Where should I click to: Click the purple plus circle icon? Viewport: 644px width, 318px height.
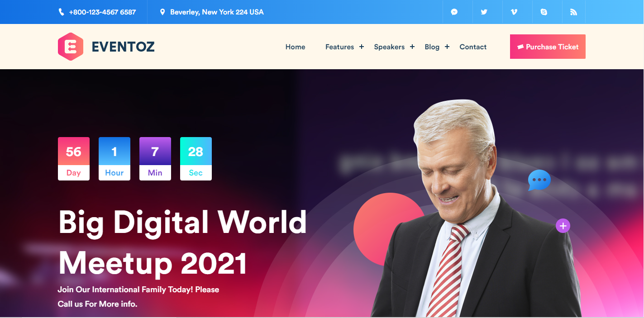pyautogui.click(x=563, y=225)
